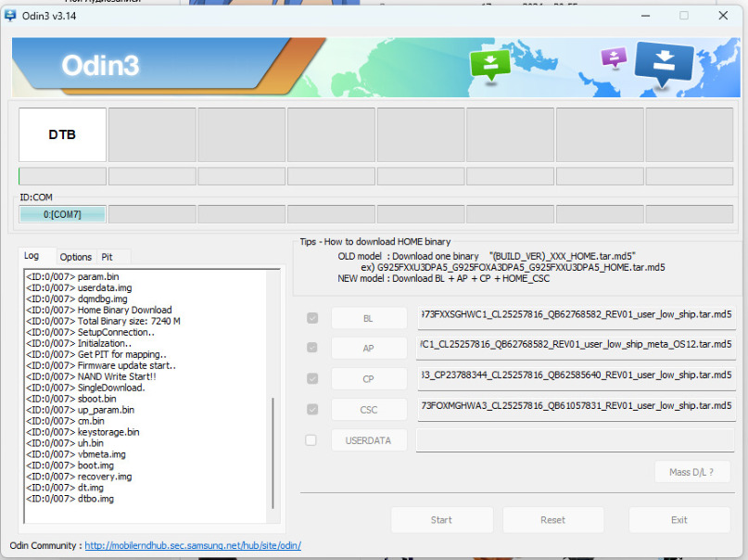Click the 'boot.img' log line
Viewport: 748px width, 560px height.
pyautogui.click(x=70, y=465)
